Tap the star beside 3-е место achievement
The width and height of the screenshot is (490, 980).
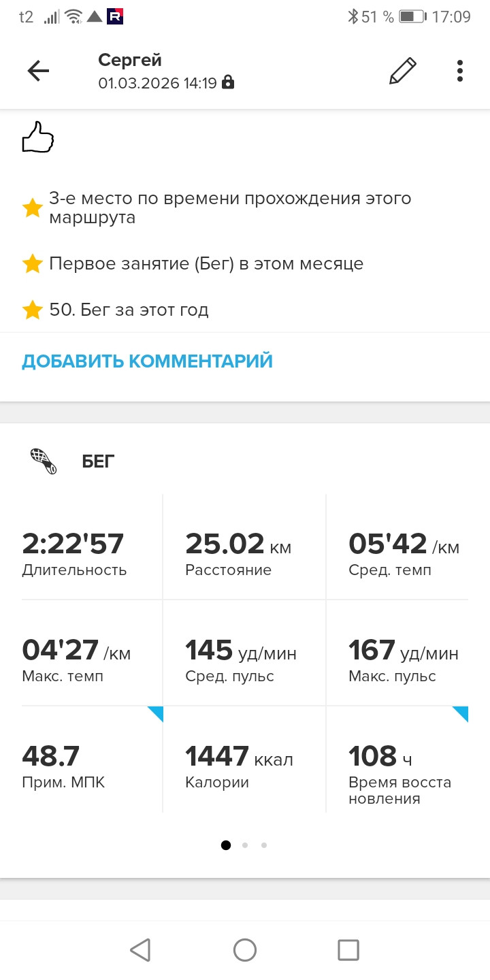[x=33, y=208]
